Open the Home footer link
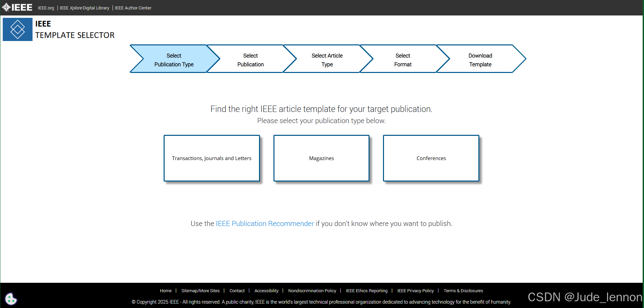 [x=166, y=291]
